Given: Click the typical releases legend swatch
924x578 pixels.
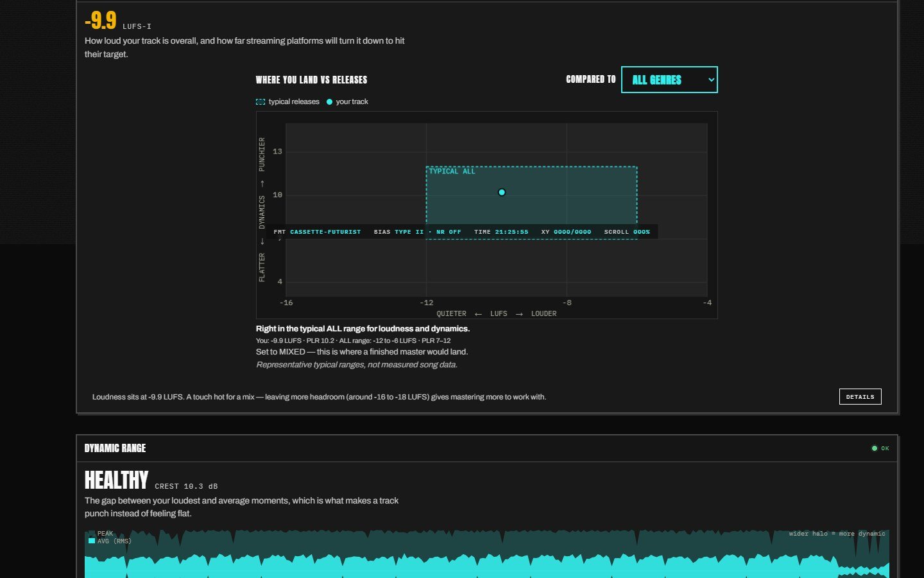Looking at the screenshot, I should [261, 101].
